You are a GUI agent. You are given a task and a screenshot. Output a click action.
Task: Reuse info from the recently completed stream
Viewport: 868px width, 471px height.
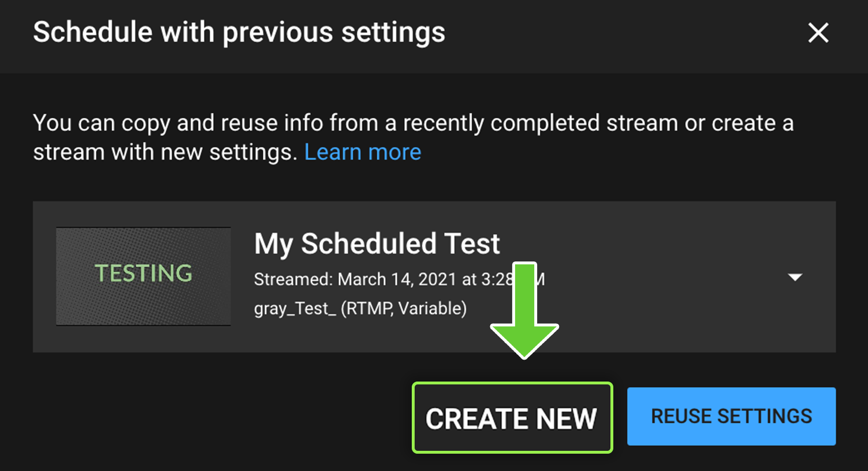coord(731,416)
